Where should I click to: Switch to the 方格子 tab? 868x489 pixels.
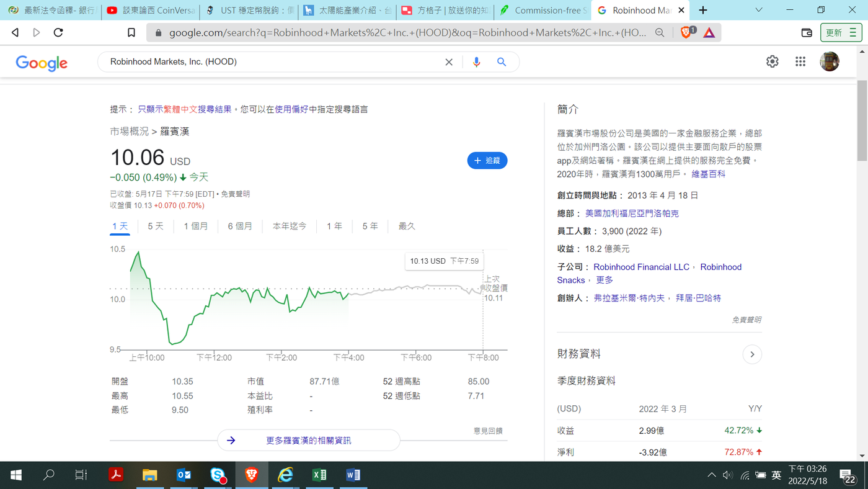point(445,11)
